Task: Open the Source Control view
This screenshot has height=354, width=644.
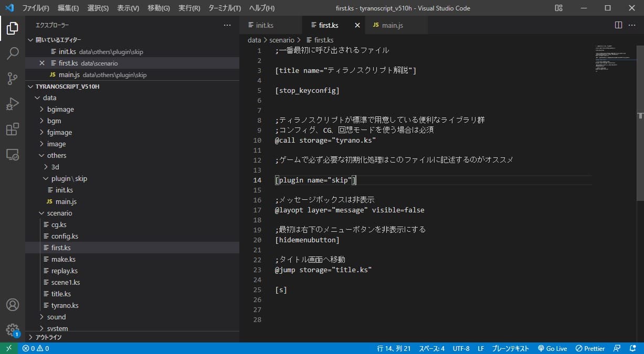Action: coord(12,79)
